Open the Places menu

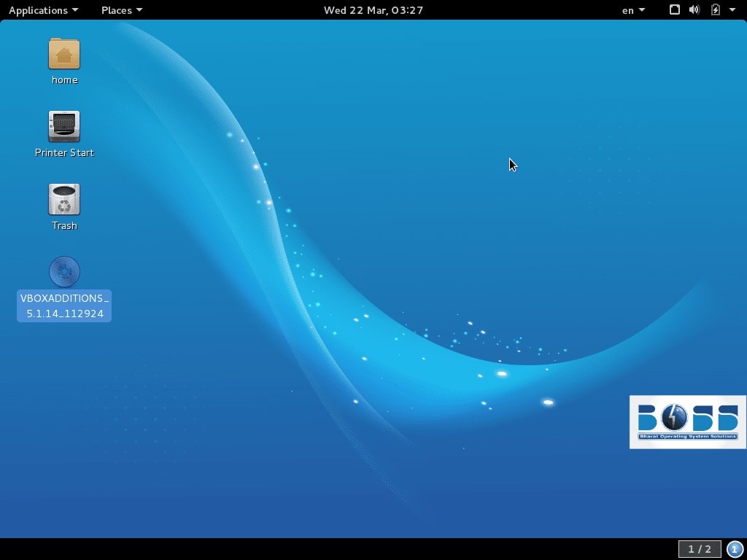pyautogui.click(x=122, y=10)
